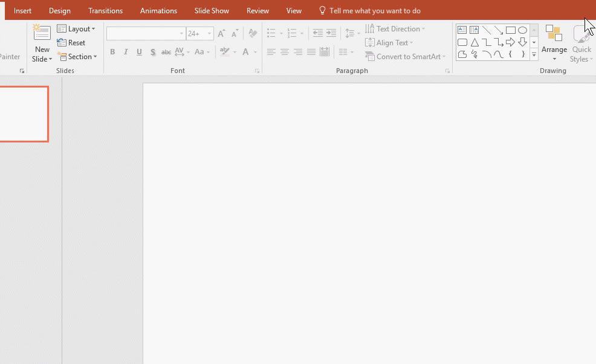Open the Design tab
Viewport: 596px width, 364px height.
pos(60,11)
